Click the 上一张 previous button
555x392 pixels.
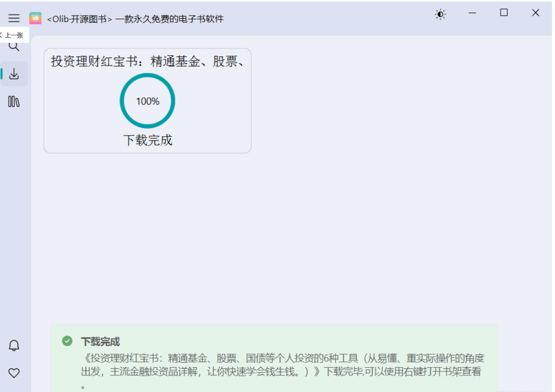(14, 35)
